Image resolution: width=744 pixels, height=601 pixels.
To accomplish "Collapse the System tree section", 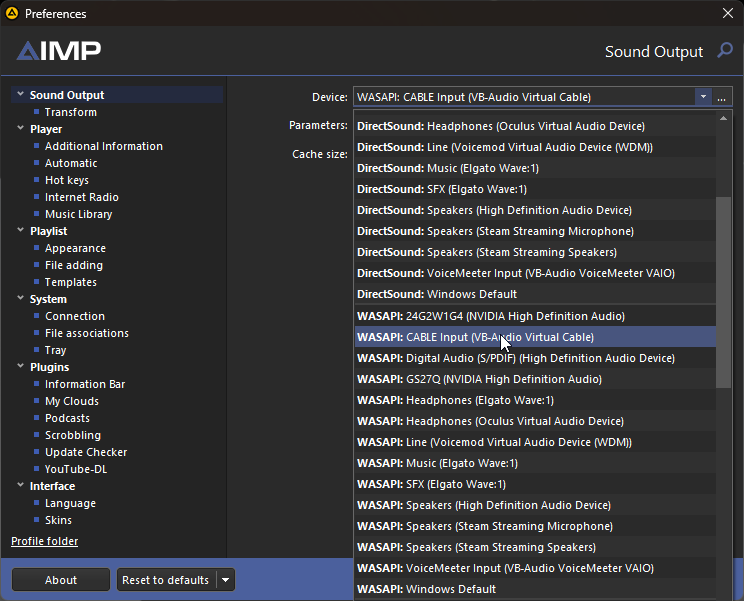I will pos(20,298).
